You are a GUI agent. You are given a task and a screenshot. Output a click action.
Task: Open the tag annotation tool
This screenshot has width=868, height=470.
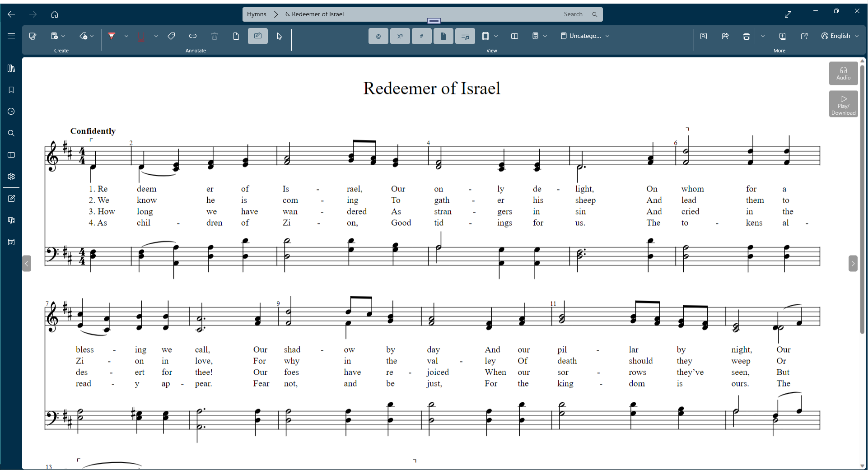coord(172,36)
